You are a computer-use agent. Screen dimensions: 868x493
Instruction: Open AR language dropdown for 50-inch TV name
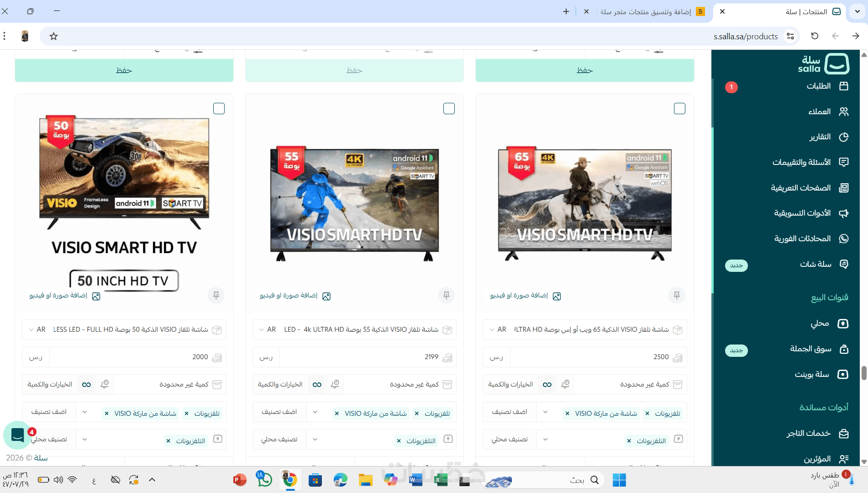[x=37, y=329]
